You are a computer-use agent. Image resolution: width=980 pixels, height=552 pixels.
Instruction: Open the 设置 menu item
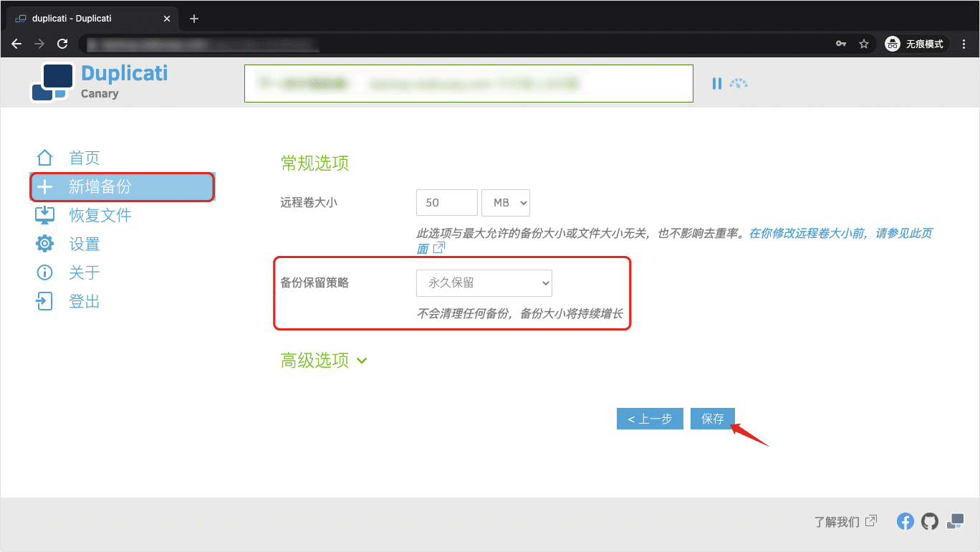click(x=85, y=244)
